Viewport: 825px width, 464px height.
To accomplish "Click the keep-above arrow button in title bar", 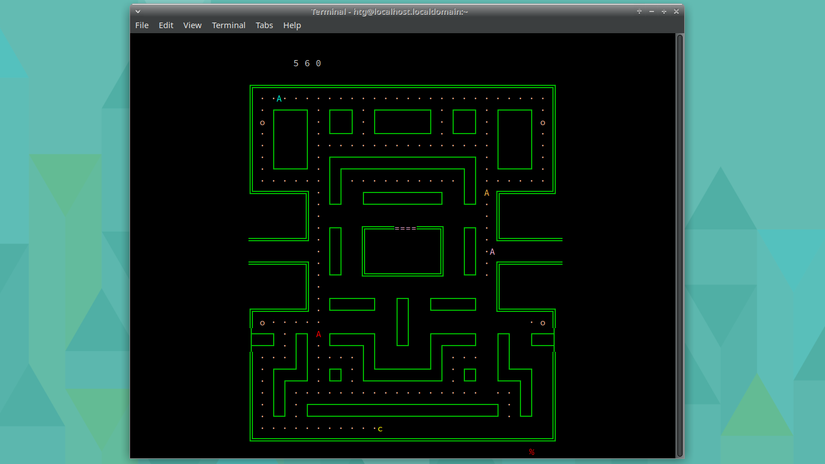I will (x=639, y=12).
